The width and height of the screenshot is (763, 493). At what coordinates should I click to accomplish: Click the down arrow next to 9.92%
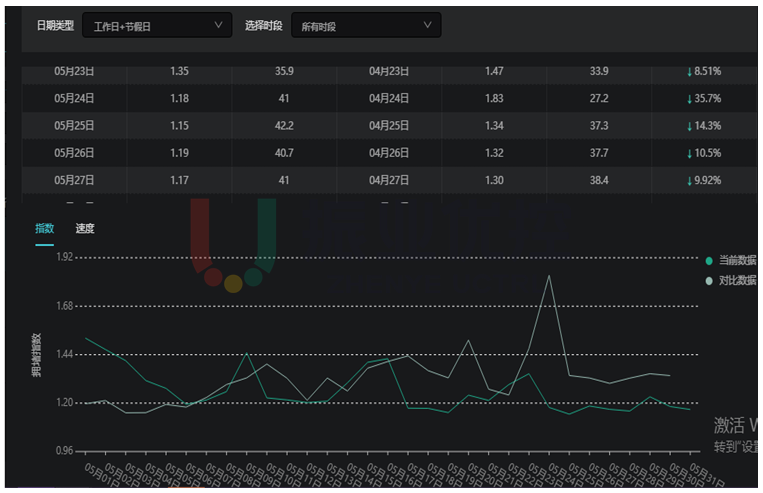689,180
